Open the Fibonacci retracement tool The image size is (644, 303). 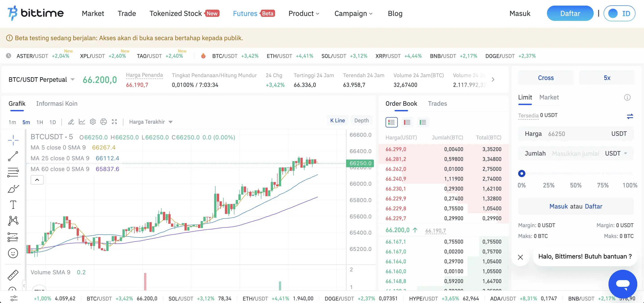point(13,172)
